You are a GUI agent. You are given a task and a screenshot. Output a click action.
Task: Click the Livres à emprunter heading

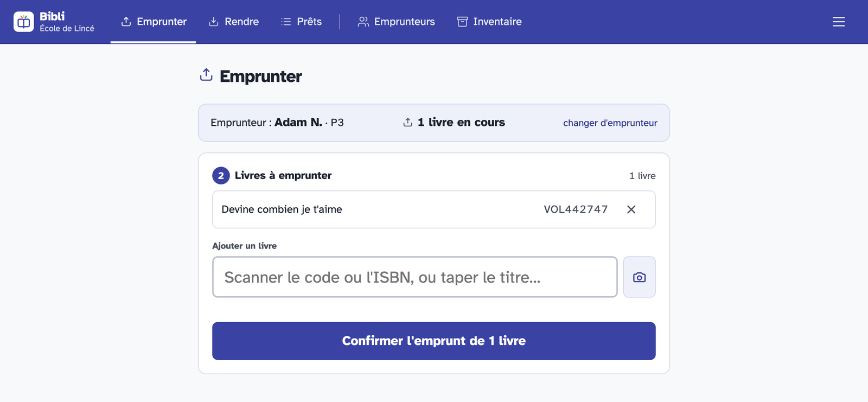[x=283, y=175]
